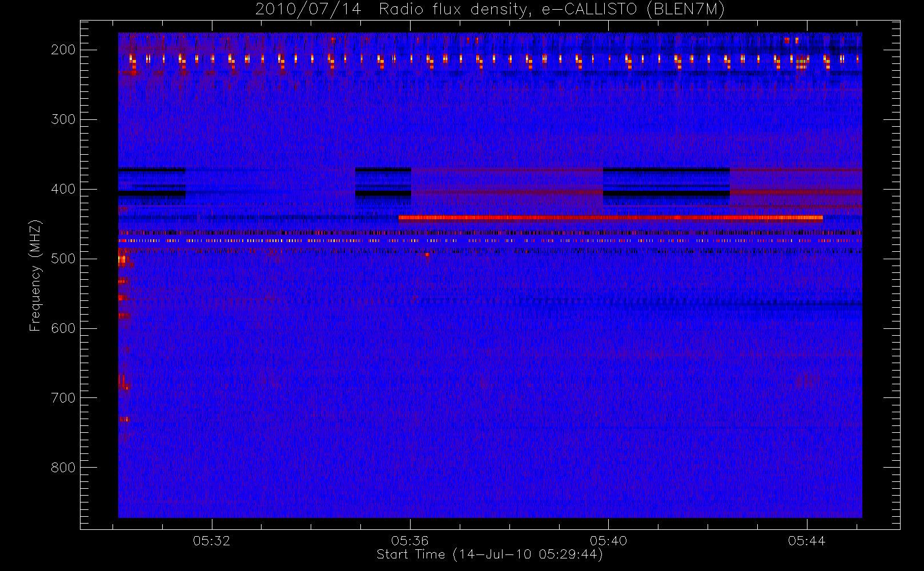Click the 05:44 time tick label

(806, 541)
